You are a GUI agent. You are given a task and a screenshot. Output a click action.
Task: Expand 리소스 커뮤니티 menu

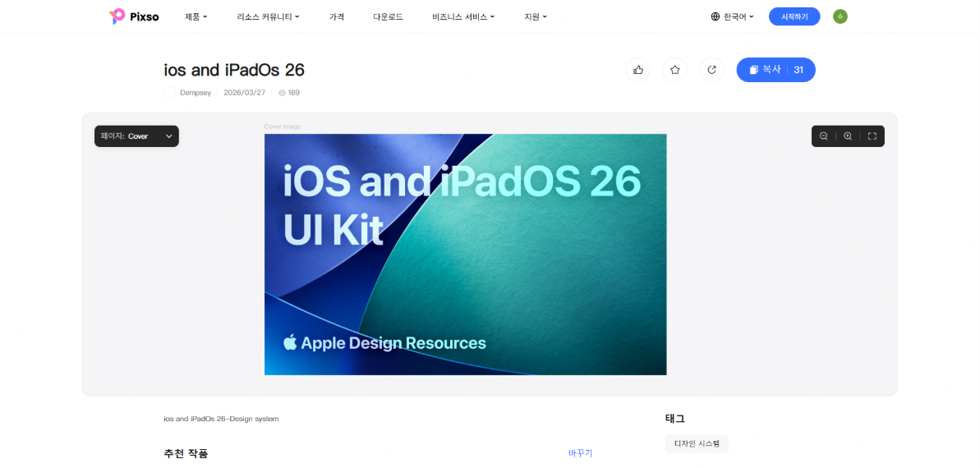click(268, 17)
